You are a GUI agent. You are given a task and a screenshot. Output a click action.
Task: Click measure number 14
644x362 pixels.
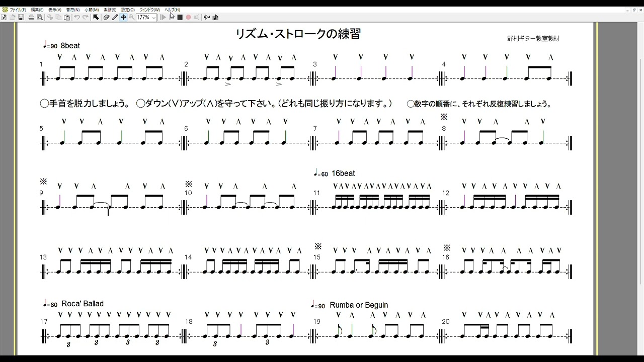[188, 257]
